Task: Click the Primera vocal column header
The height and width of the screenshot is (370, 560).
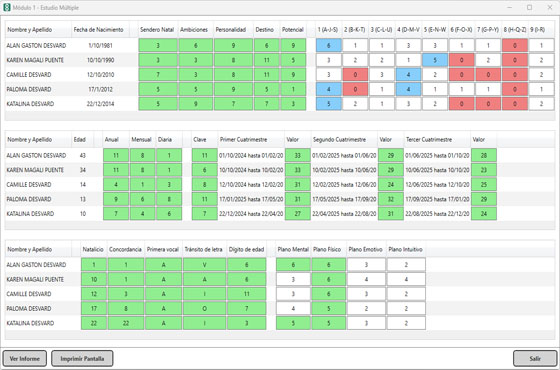Action: [163, 250]
